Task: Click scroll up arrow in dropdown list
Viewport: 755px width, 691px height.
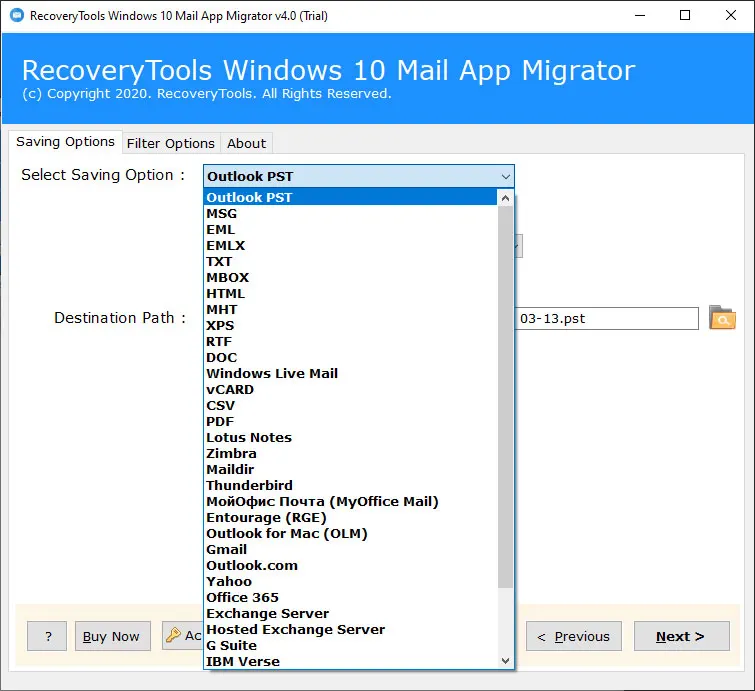Action: pyautogui.click(x=505, y=198)
